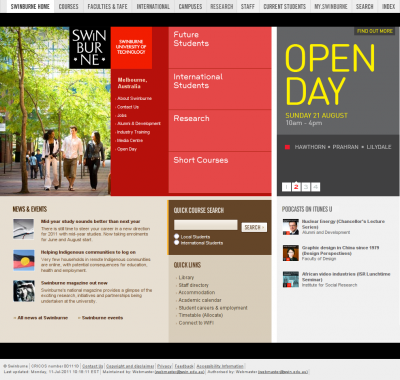Play Nuclear Energy podcast thumbnail
400x380 pixels.
291,227
